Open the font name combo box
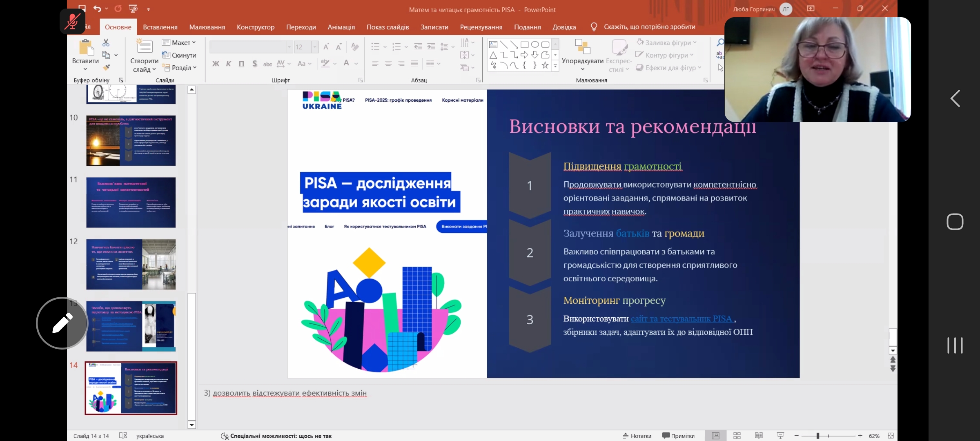 click(x=251, y=47)
